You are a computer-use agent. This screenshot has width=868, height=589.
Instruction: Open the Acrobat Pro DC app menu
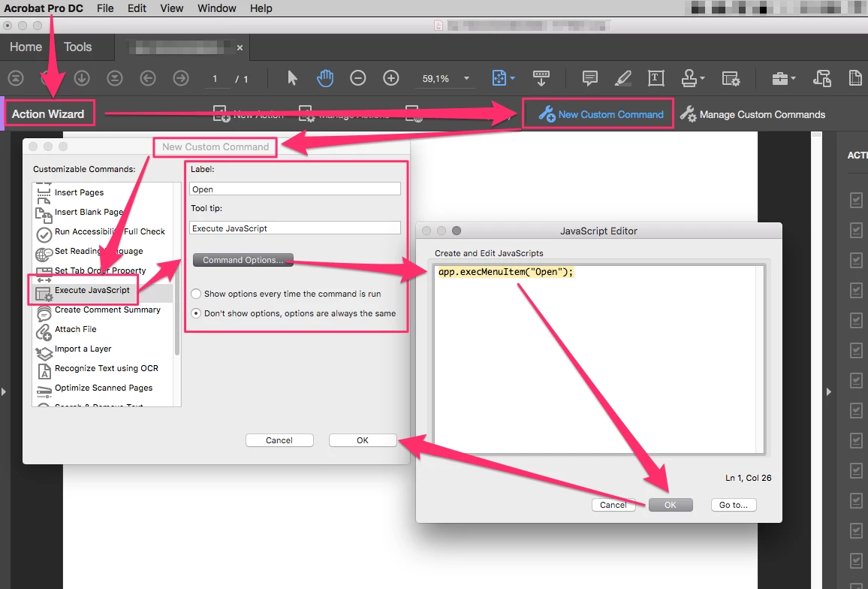click(x=44, y=8)
